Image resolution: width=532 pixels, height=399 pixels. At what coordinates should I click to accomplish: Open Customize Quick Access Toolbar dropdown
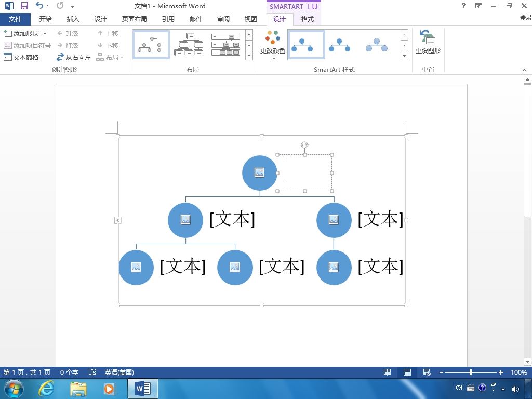(72, 6)
